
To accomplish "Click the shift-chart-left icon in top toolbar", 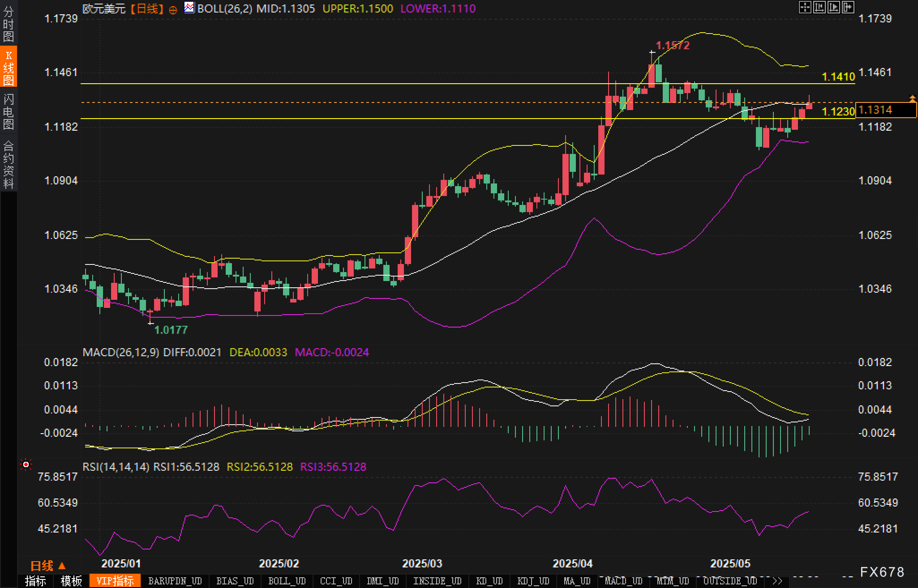I will click(819, 7).
